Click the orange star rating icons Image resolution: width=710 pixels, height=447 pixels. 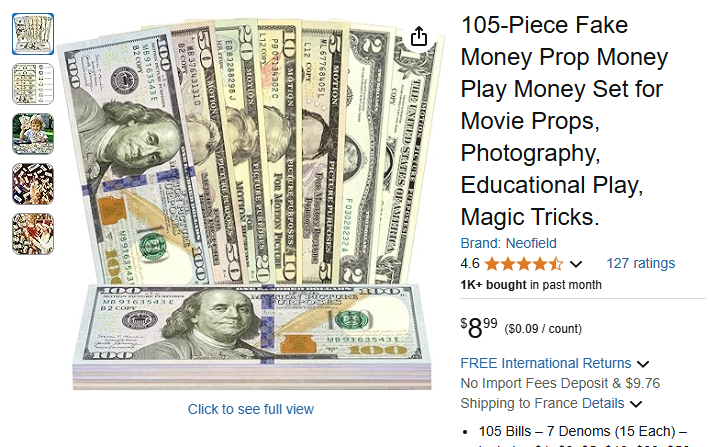(x=524, y=264)
